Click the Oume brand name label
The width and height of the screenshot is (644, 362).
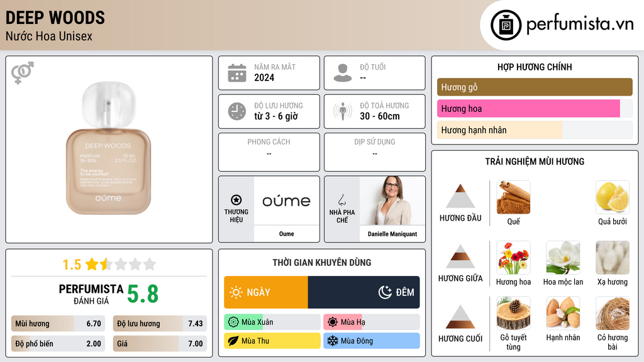tap(286, 234)
